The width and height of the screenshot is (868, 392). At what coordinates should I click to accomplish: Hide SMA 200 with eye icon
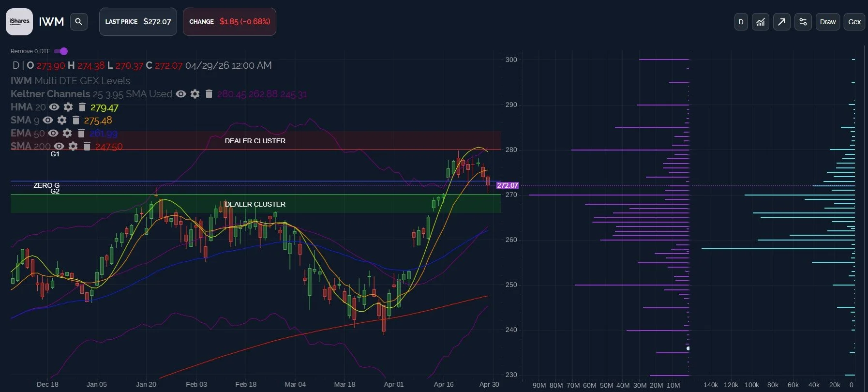tap(59, 146)
